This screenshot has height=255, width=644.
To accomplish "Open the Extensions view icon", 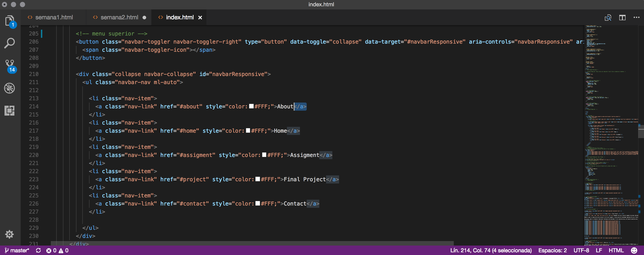I will tap(9, 110).
